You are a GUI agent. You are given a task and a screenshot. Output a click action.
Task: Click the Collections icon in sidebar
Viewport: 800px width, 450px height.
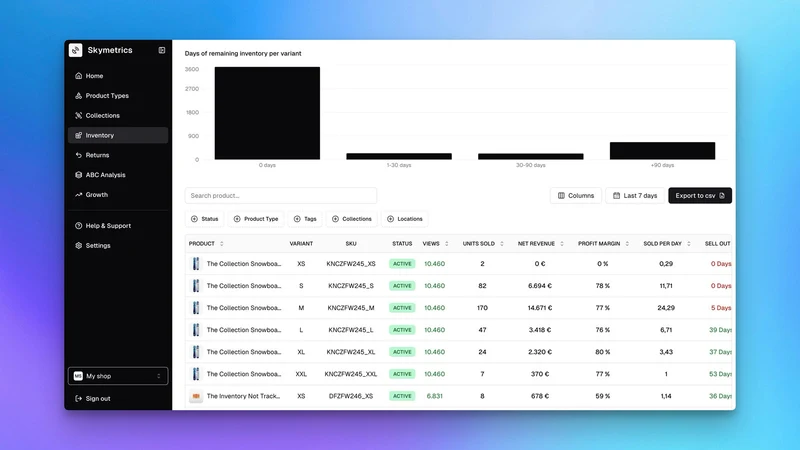[79, 115]
